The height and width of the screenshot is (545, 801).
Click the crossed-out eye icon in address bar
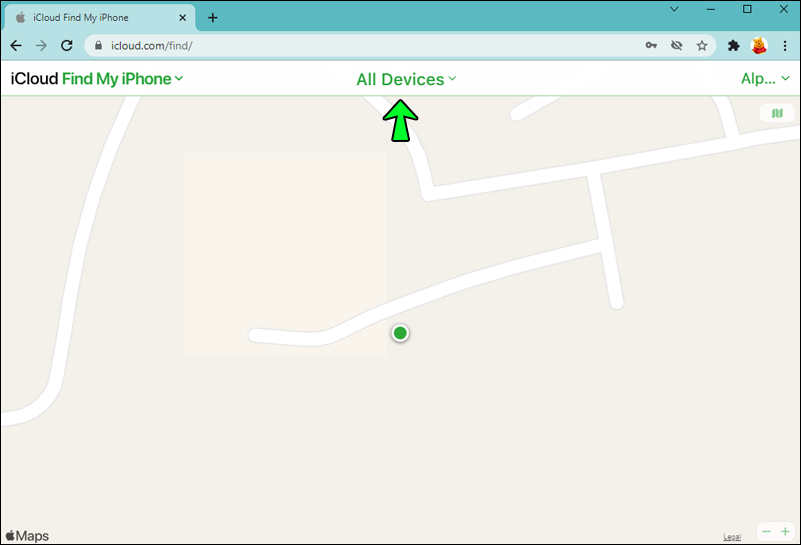tap(676, 45)
